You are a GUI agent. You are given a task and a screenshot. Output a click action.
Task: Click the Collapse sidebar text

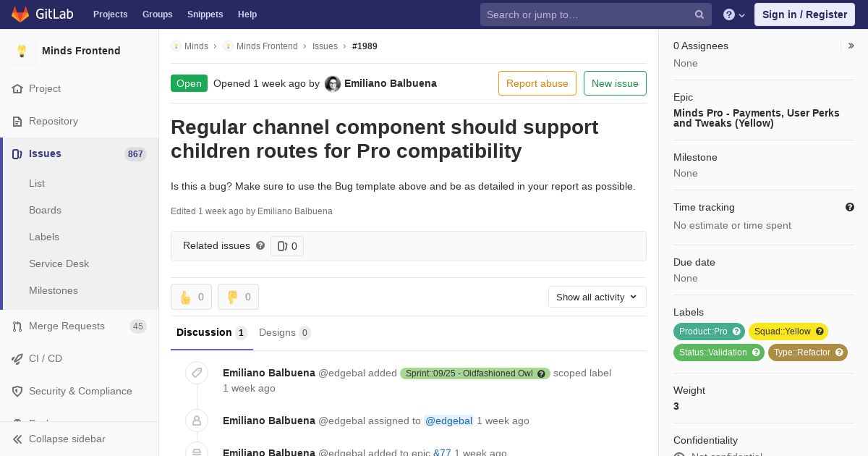[67, 439]
